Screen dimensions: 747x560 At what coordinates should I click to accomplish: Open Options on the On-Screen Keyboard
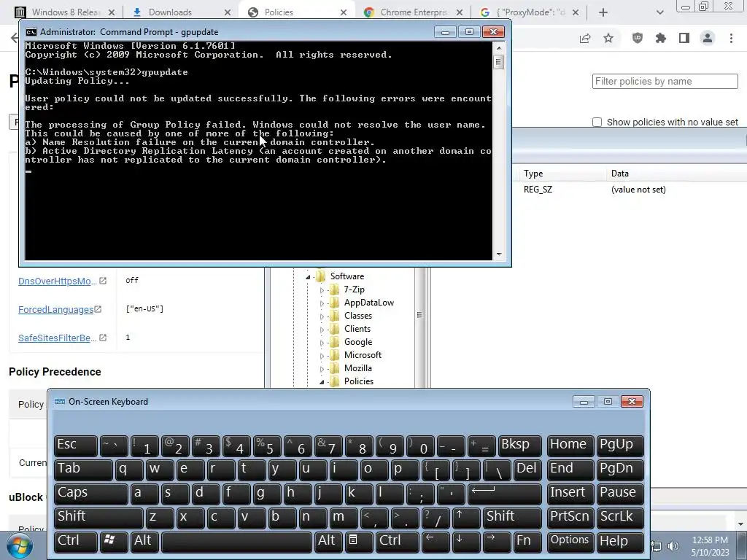tap(570, 542)
